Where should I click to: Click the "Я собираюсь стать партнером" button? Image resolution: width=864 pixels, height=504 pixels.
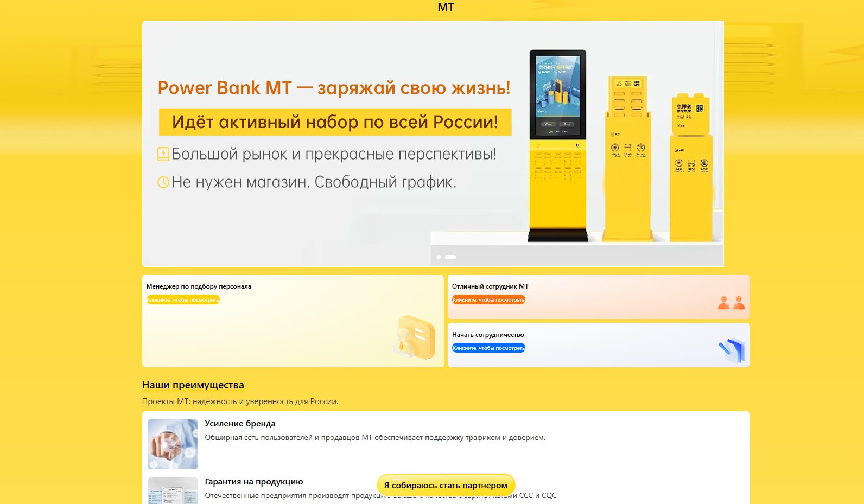pyautogui.click(x=446, y=486)
